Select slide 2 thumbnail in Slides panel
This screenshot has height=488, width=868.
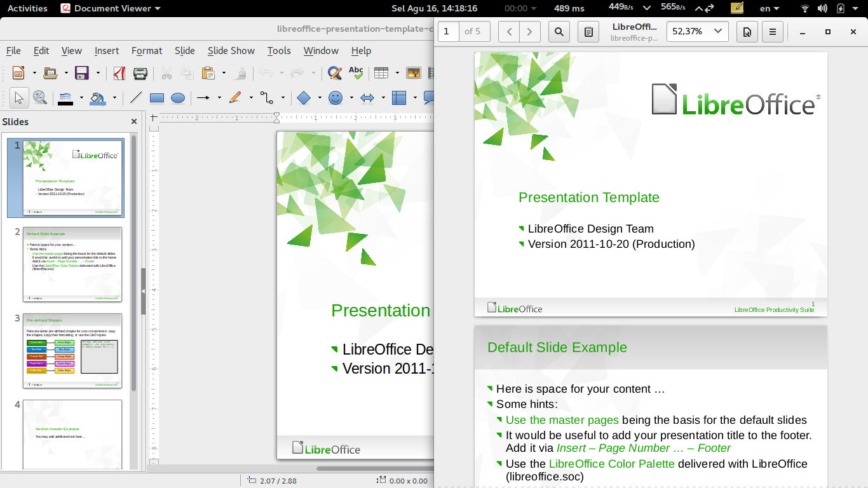pyautogui.click(x=72, y=264)
